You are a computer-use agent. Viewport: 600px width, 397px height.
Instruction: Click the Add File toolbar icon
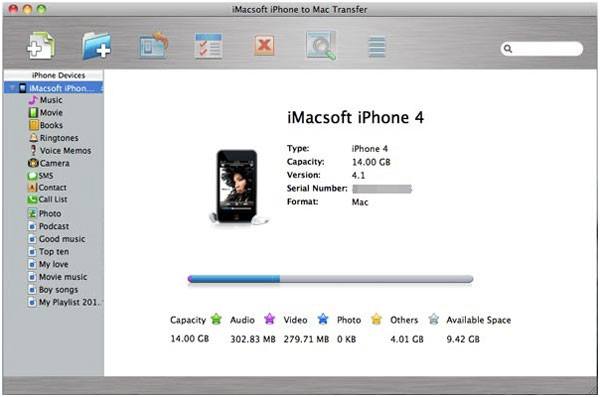click(41, 46)
